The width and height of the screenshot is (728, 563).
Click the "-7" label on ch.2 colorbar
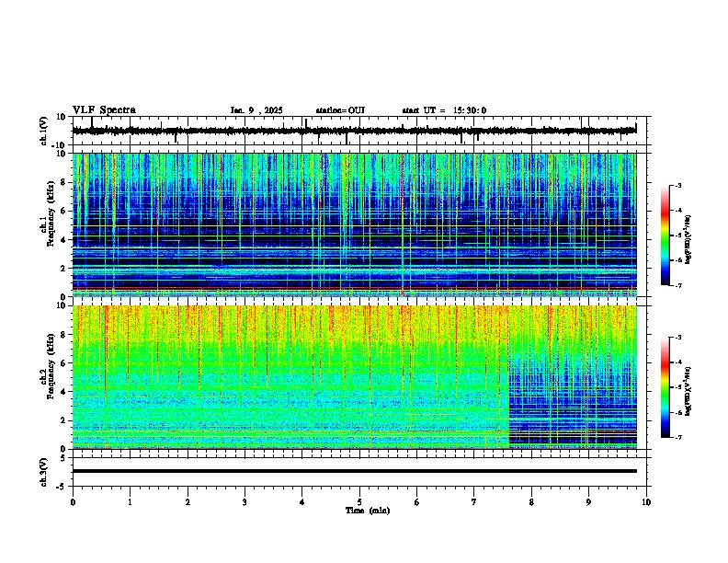click(677, 437)
